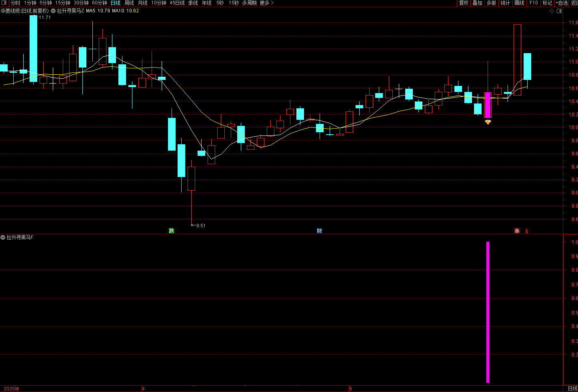Toggle the right side panel icon
The height and width of the screenshot is (392, 578).
point(559,11)
